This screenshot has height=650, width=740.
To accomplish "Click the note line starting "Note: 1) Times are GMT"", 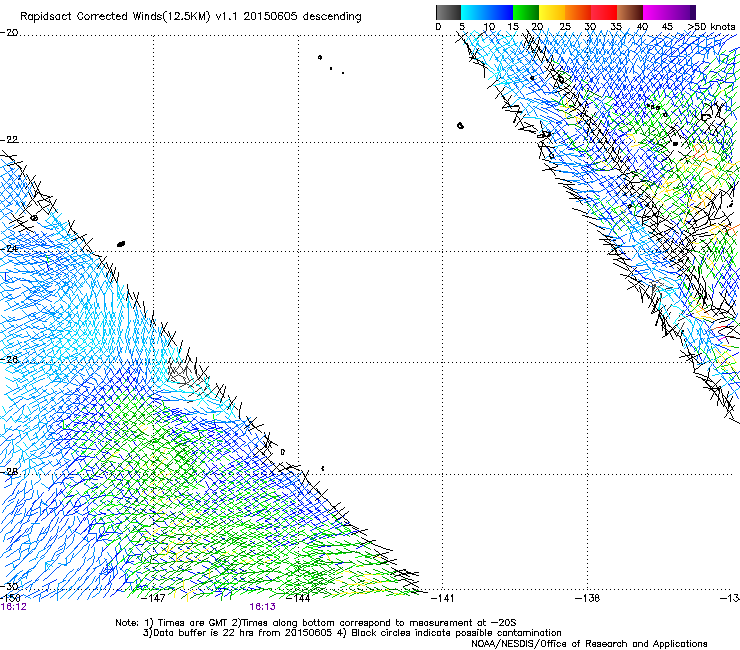I will click(316, 623).
